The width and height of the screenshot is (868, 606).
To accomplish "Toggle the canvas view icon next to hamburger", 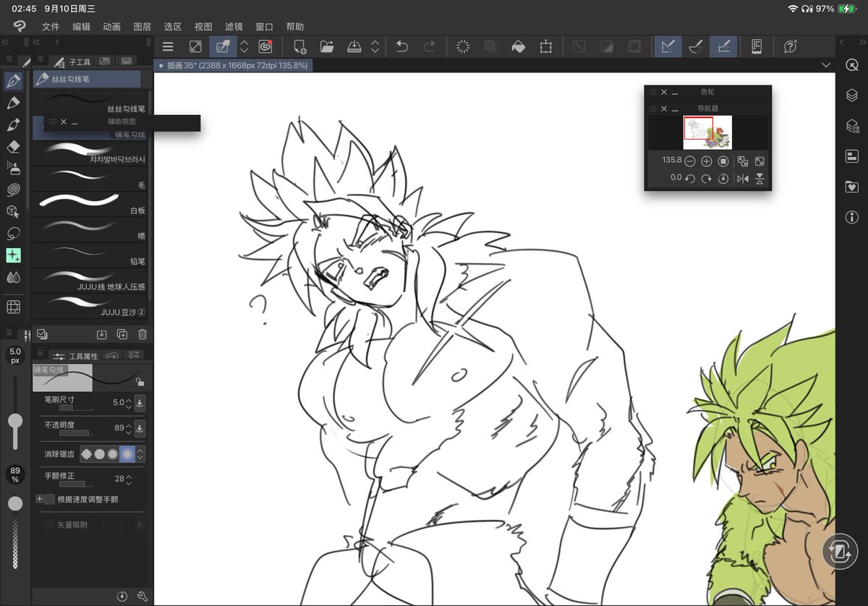I will pyautogui.click(x=195, y=46).
